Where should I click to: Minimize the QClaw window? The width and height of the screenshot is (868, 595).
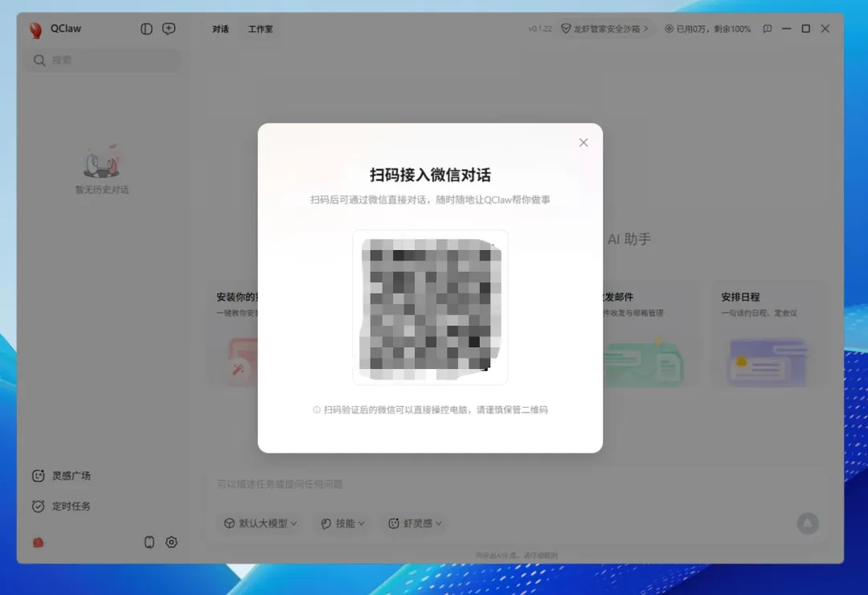(x=786, y=29)
